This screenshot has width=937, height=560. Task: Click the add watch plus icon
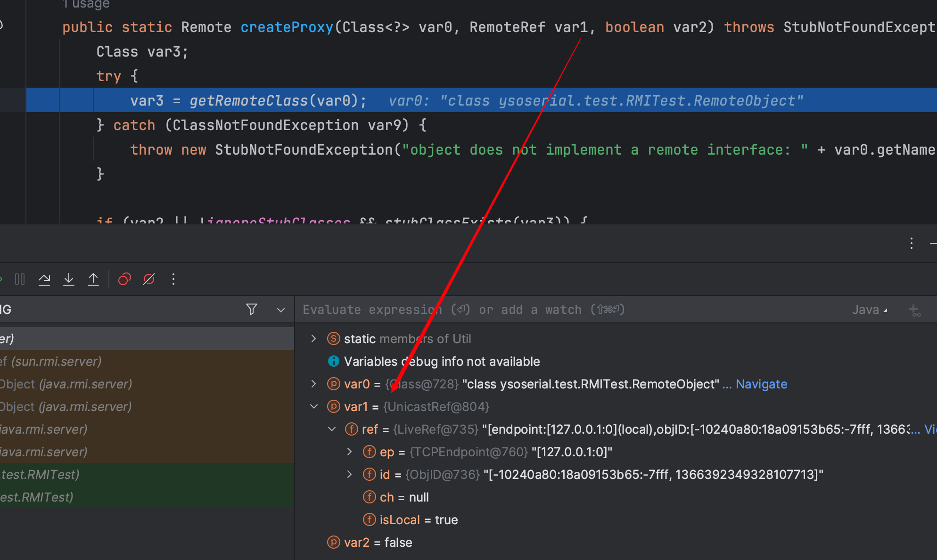914,310
